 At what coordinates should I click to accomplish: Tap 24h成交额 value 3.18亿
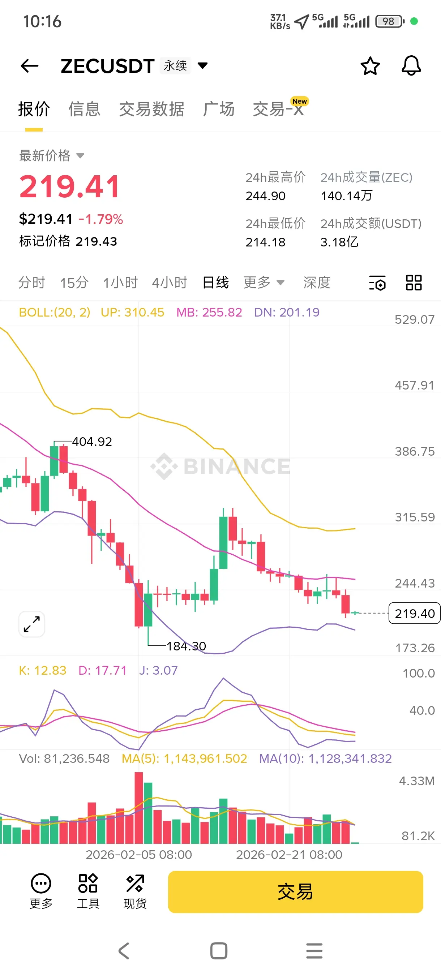pos(339,242)
